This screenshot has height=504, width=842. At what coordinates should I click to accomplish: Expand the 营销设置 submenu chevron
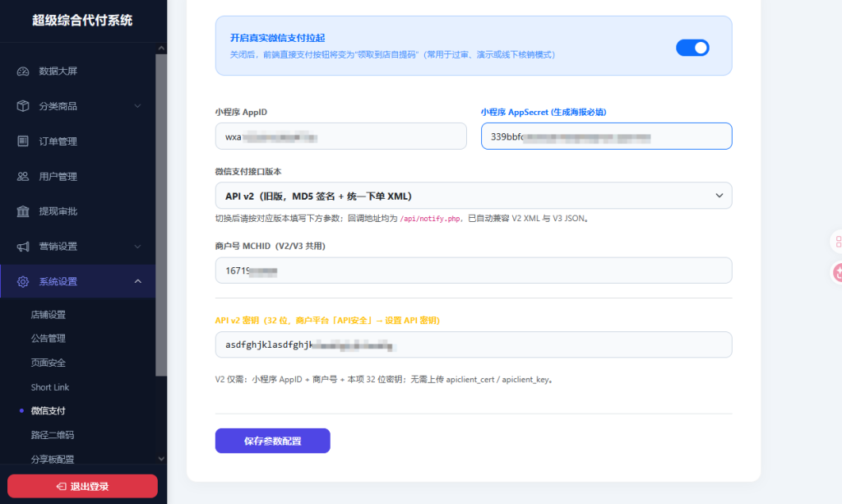tap(137, 247)
